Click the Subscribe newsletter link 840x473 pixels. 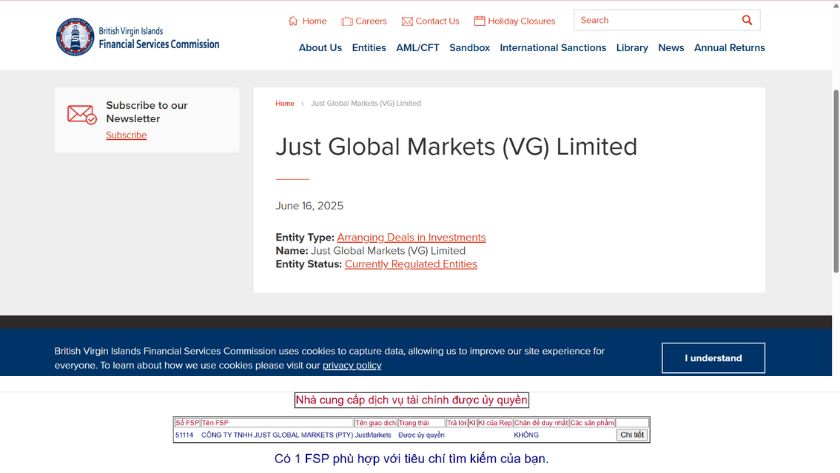pyautogui.click(x=126, y=135)
